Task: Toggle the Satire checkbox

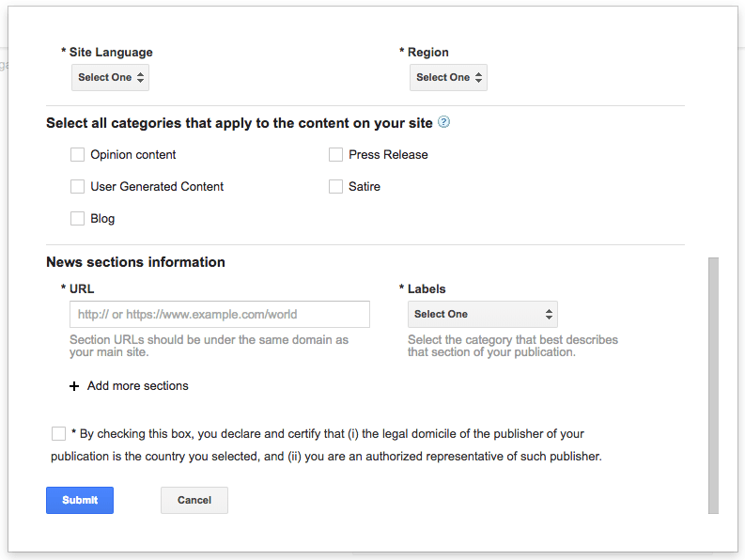Action: pyautogui.click(x=335, y=187)
